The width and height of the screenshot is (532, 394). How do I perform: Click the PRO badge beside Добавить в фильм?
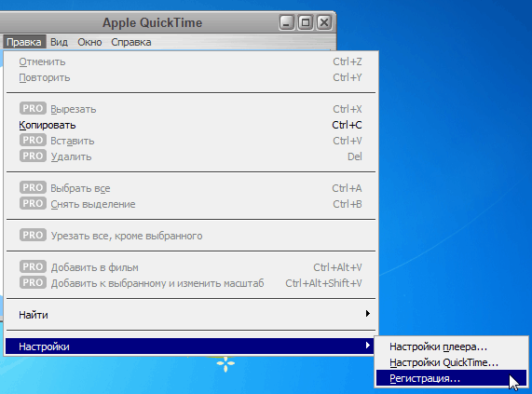33,266
